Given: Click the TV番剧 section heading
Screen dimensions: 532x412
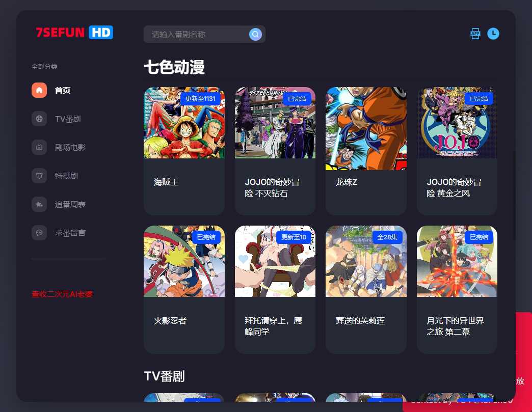Looking at the screenshot, I should (x=165, y=376).
